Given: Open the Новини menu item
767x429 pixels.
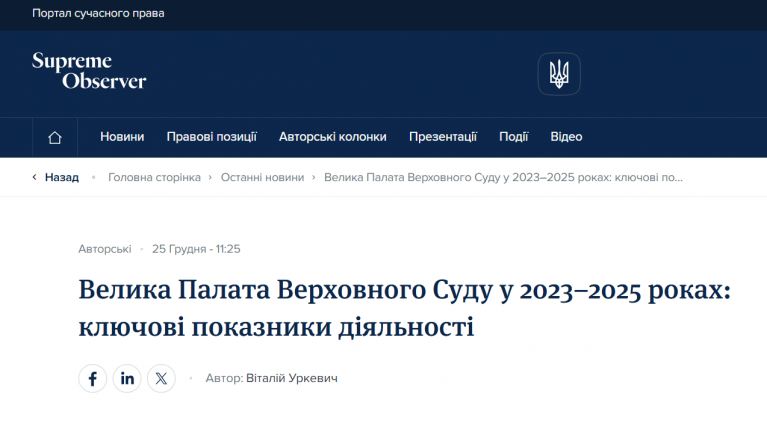Looking at the screenshot, I should [x=122, y=137].
